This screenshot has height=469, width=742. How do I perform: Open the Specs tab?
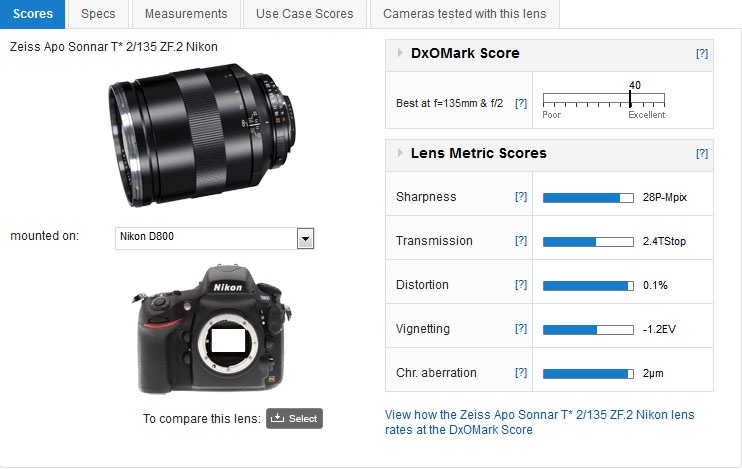[98, 14]
